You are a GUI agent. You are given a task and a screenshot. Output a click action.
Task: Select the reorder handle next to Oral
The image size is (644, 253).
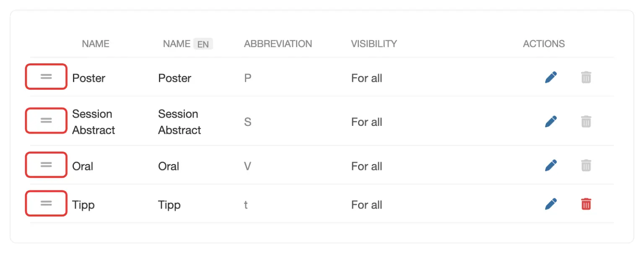pos(46,164)
